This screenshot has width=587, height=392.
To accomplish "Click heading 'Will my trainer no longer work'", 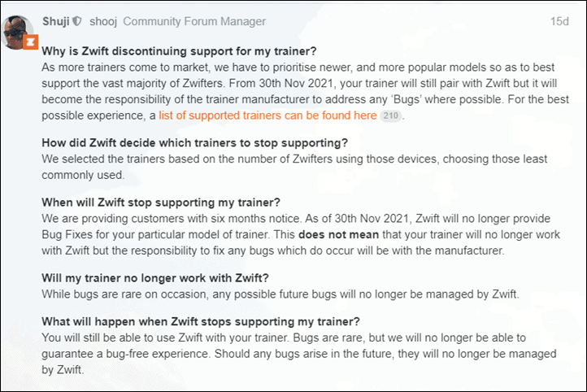I will click(x=155, y=278).
